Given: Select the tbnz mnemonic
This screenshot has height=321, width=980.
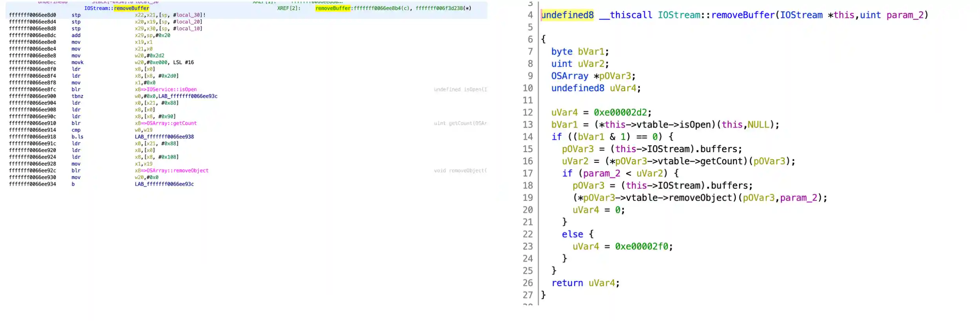Looking at the screenshot, I should click(x=78, y=96).
